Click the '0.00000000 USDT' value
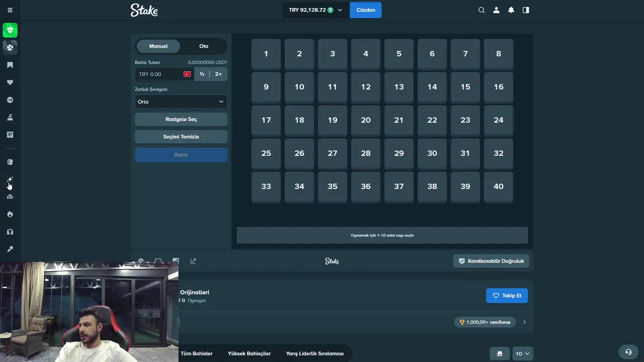The image size is (644, 362). tap(208, 62)
